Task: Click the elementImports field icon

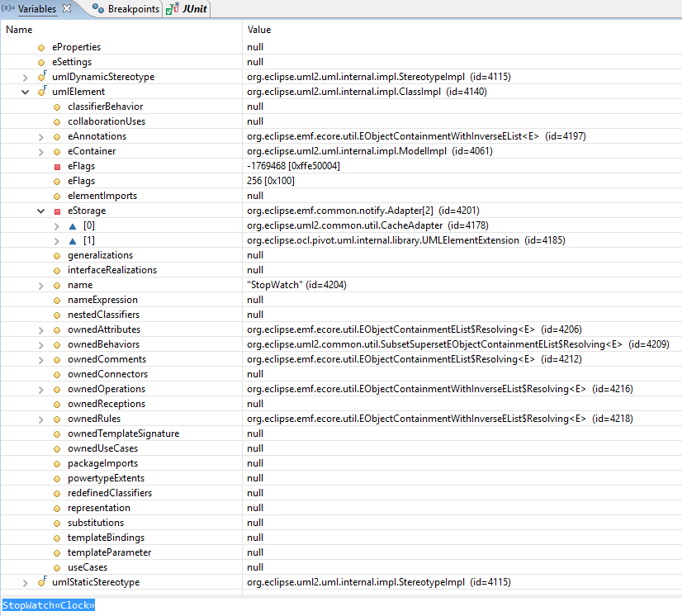Action: tap(57, 197)
